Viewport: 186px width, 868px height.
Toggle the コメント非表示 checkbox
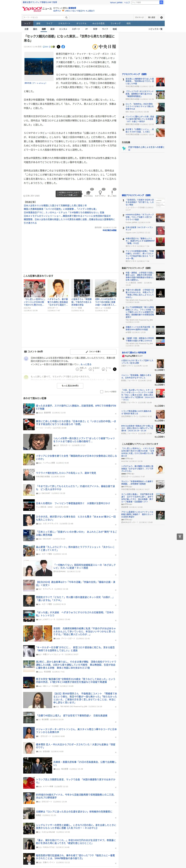(x=102, y=392)
